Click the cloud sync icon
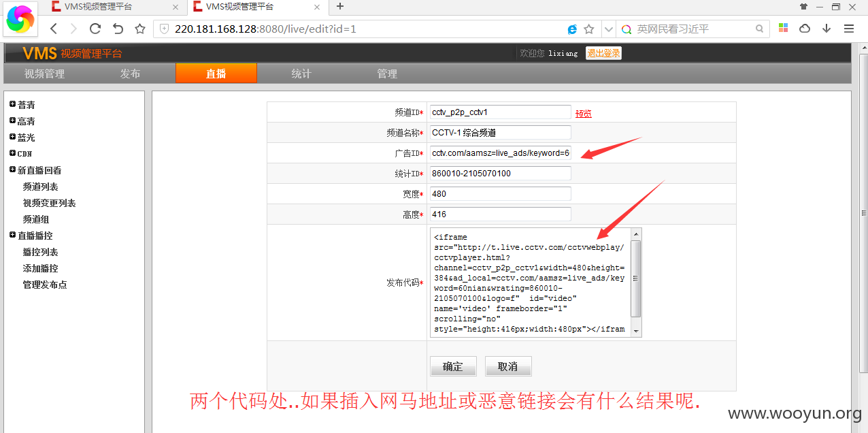 [x=805, y=29]
